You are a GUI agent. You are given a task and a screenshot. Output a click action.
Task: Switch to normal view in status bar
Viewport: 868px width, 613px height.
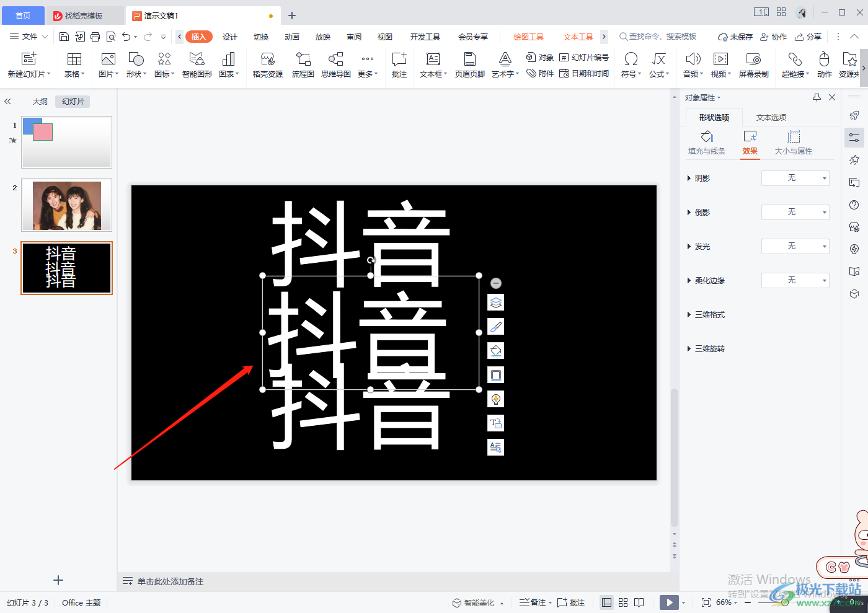(x=607, y=602)
